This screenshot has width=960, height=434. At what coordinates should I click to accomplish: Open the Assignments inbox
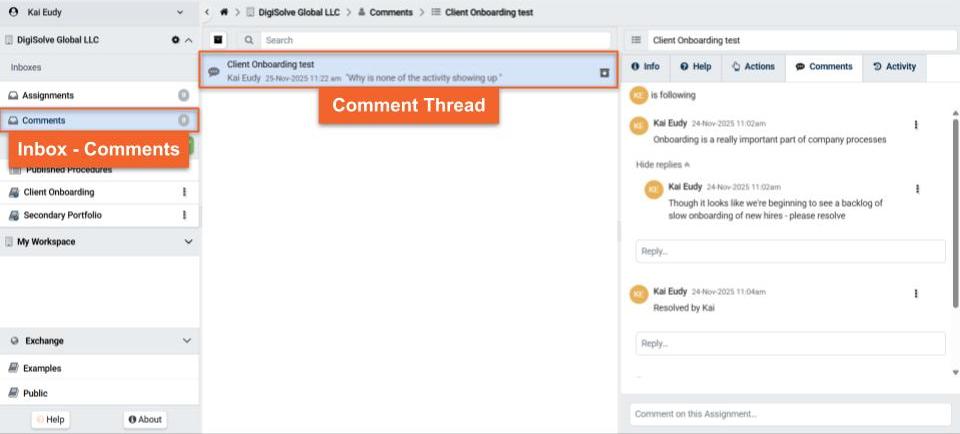(100, 95)
